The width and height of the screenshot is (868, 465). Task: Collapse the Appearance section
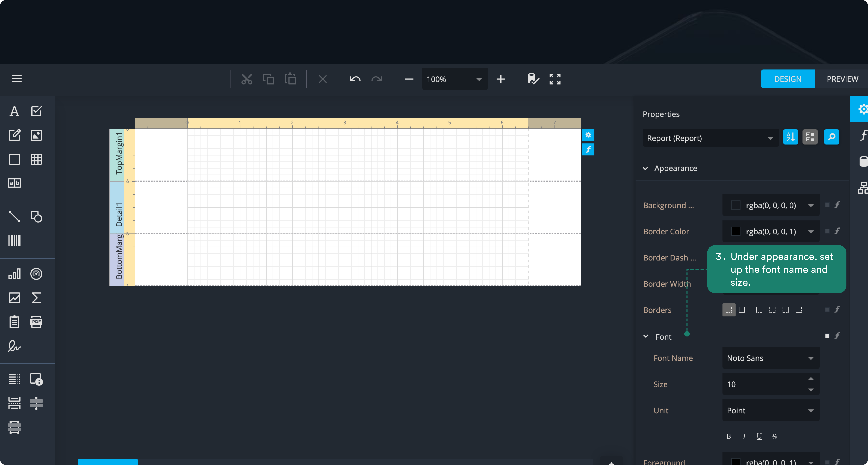[645, 168]
